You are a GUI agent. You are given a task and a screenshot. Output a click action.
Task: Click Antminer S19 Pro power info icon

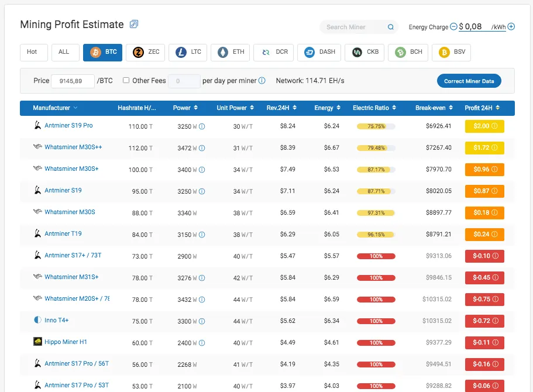click(202, 126)
